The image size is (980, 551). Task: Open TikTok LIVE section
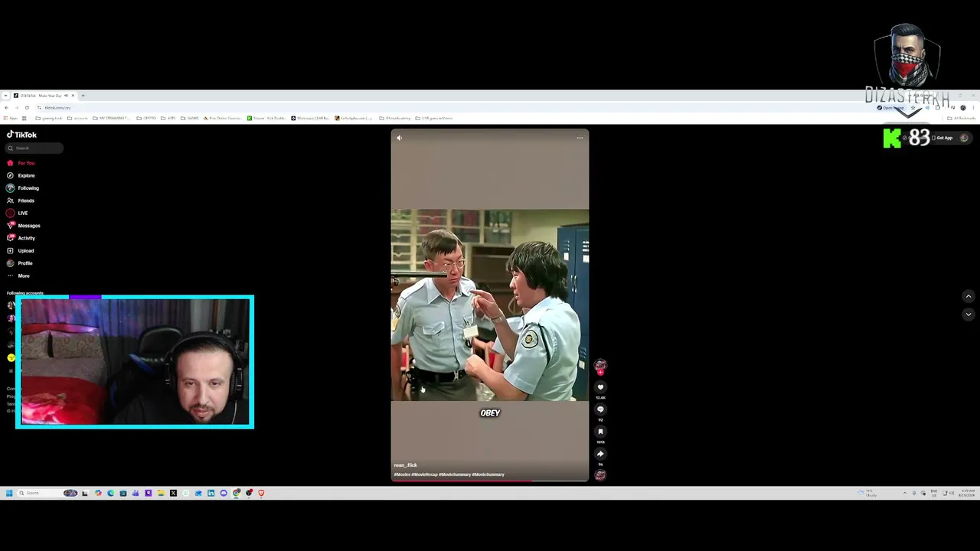[x=18, y=213]
